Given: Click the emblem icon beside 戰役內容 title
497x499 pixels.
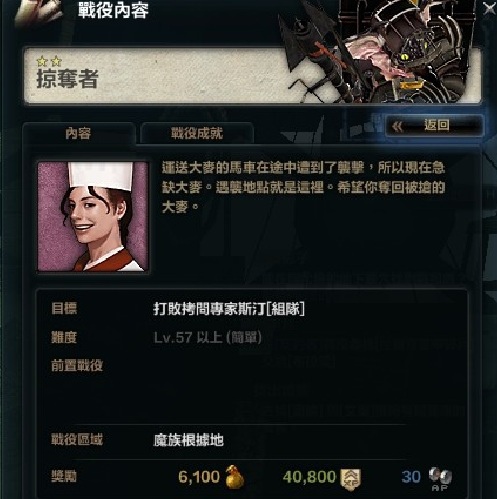Looking at the screenshot, I should (x=38, y=12).
